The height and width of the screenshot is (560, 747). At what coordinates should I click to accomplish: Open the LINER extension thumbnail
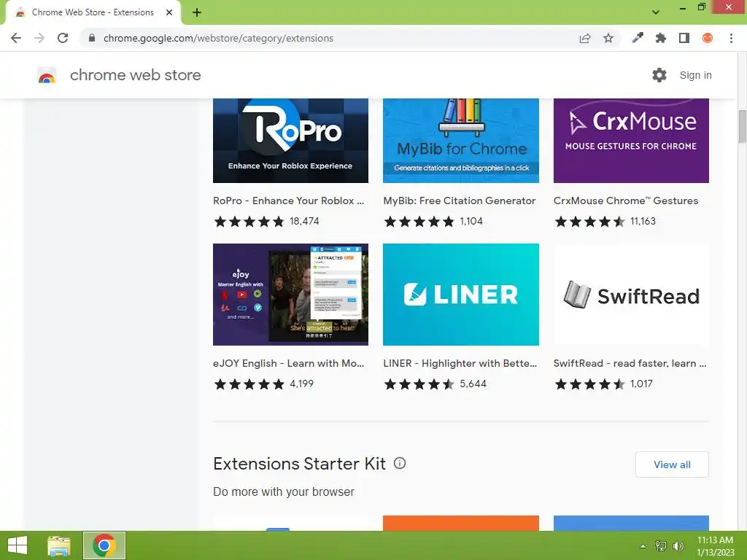pyautogui.click(x=461, y=295)
